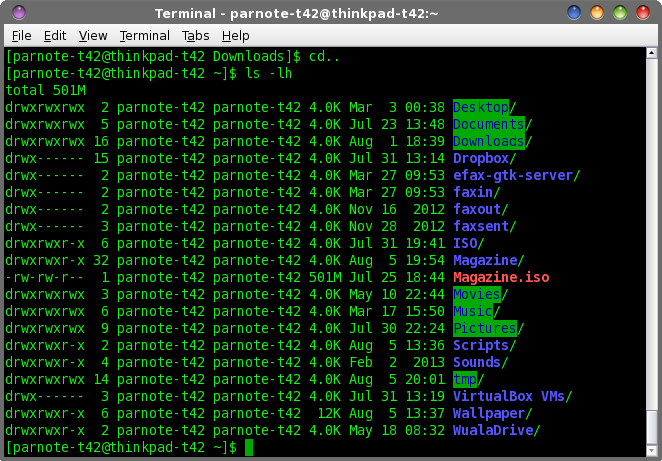Click the 'ls -lh' command text
The height and width of the screenshot is (461, 662).
[269, 73]
